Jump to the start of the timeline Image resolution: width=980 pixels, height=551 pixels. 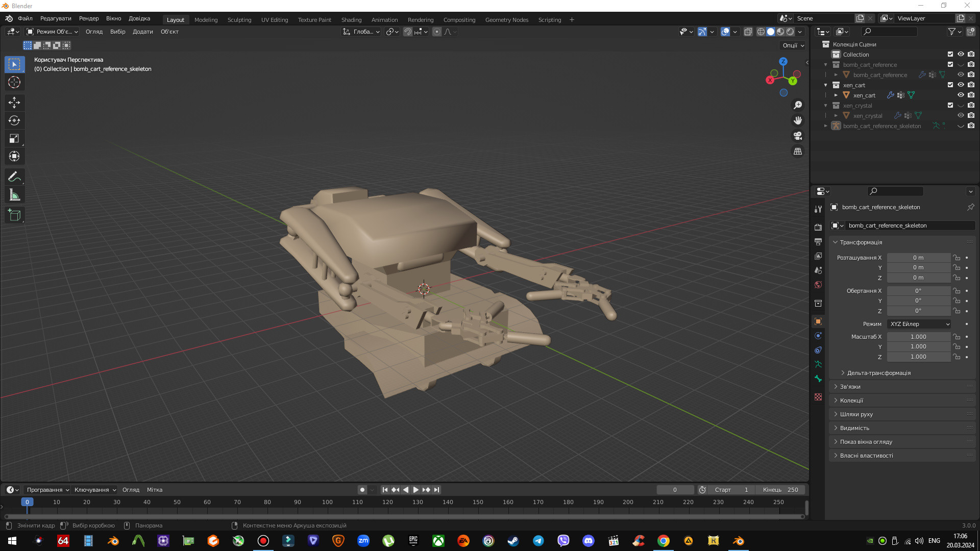coord(385,489)
